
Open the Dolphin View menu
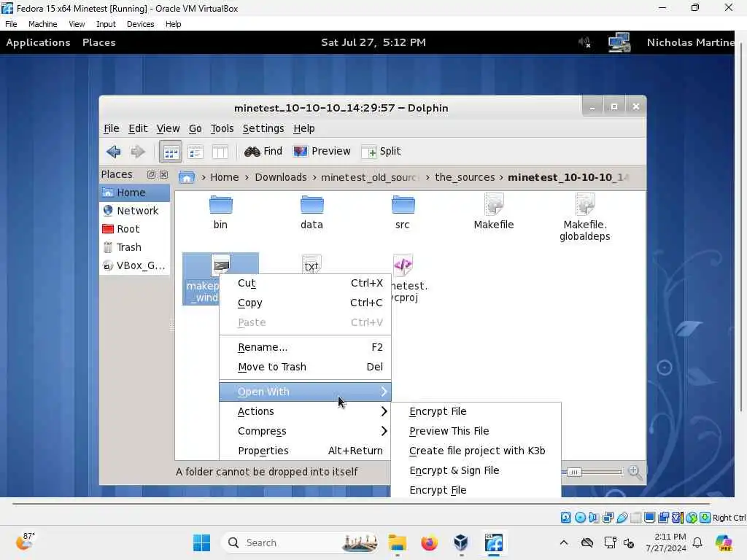tap(169, 128)
